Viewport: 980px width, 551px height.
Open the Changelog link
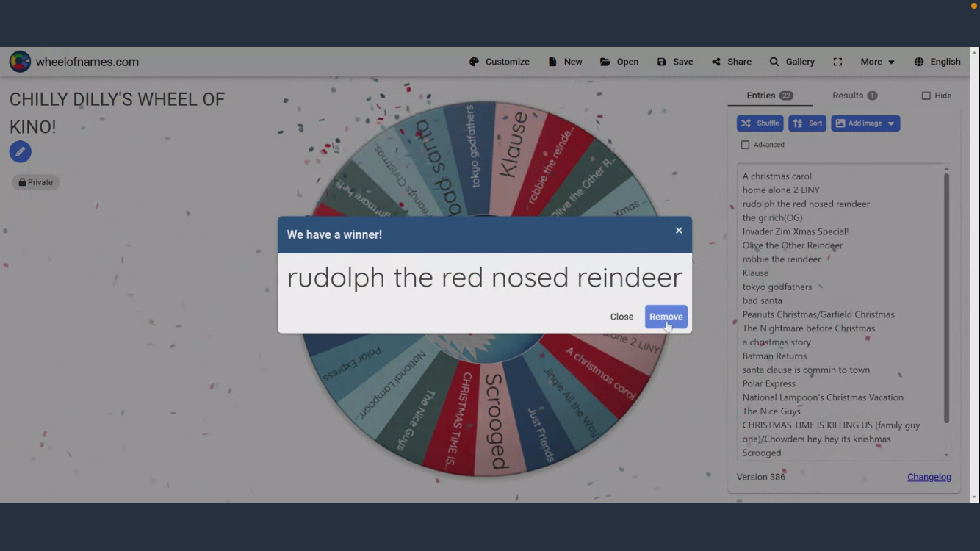coord(929,477)
